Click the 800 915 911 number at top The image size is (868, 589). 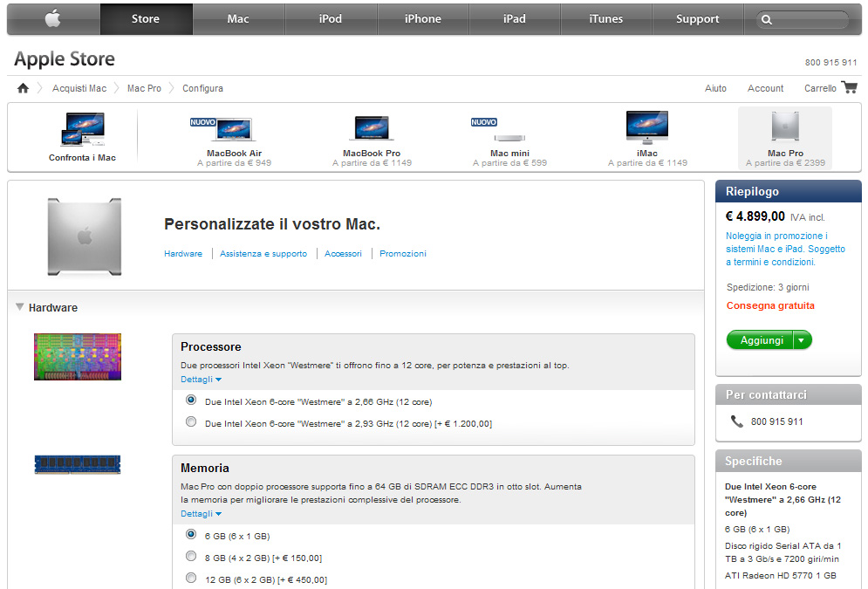[x=830, y=63]
